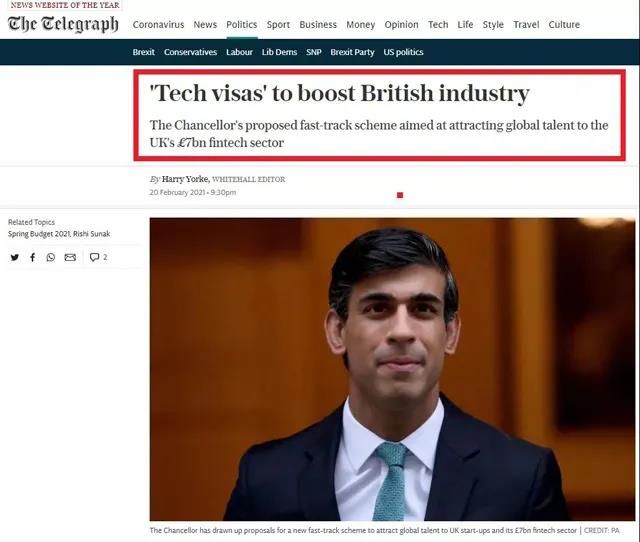This screenshot has height=542, width=640.
Task: View the US politics subsection
Action: 403,52
